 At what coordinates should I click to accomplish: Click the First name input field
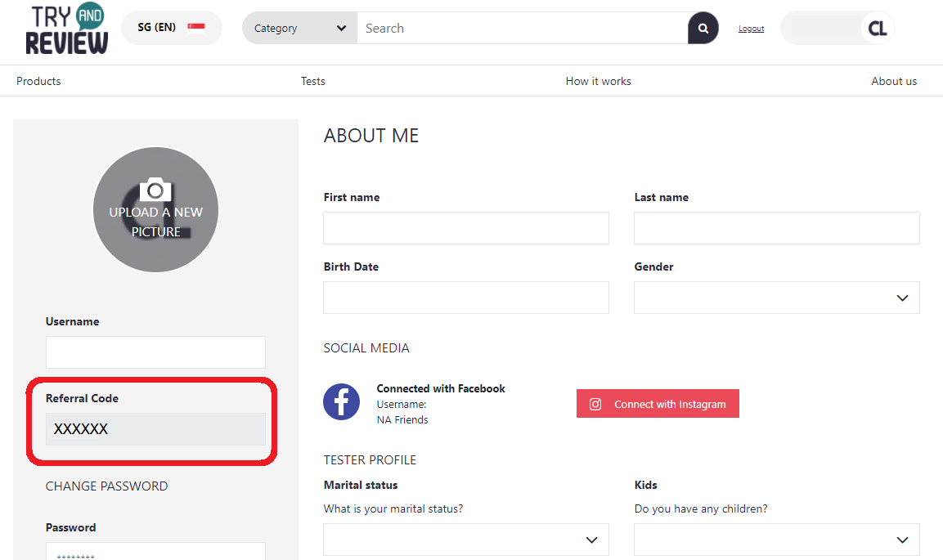click(x=466, y=228)
